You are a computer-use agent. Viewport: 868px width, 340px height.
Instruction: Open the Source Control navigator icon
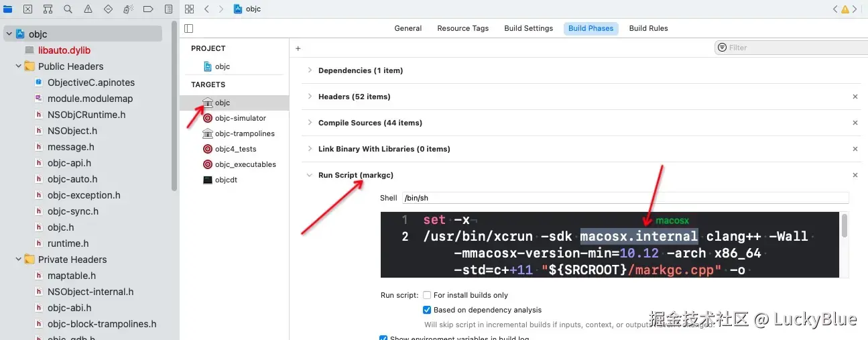point(27,9)
